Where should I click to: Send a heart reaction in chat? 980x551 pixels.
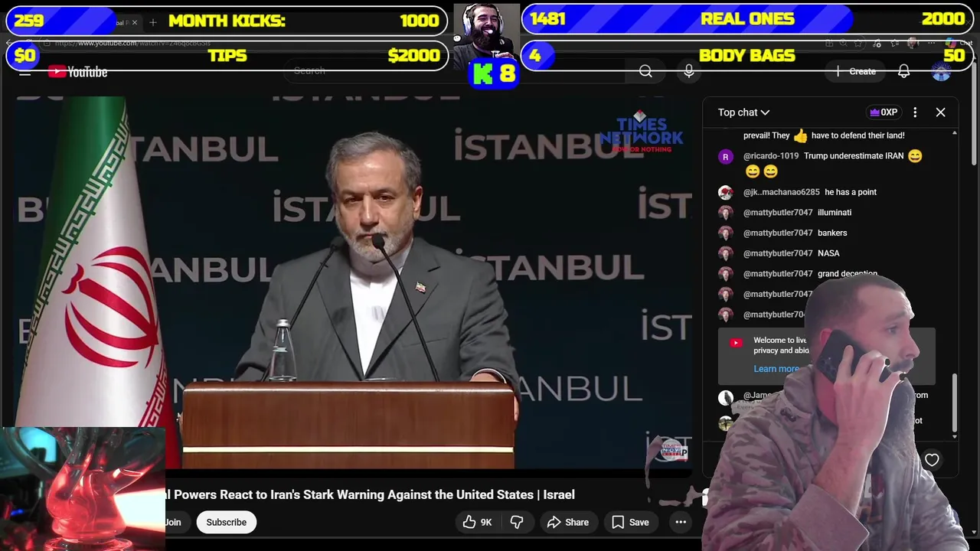click(x=932, y=460)
